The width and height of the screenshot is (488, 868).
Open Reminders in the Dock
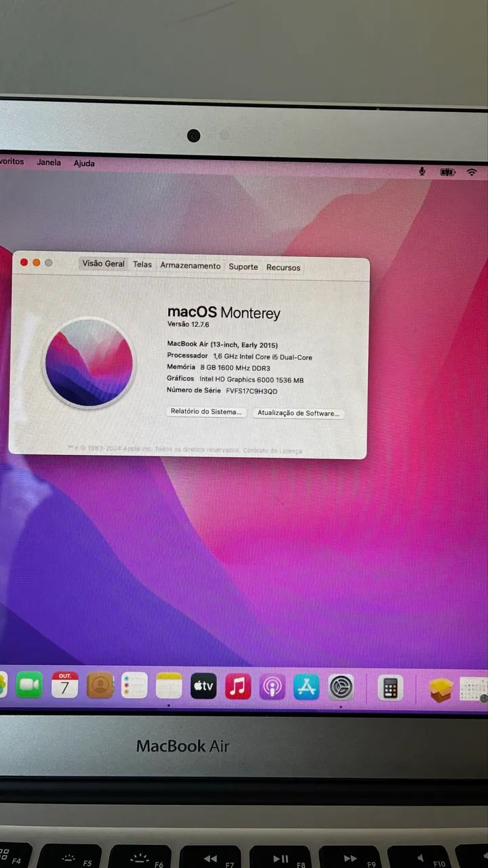[x=134, y=686]
